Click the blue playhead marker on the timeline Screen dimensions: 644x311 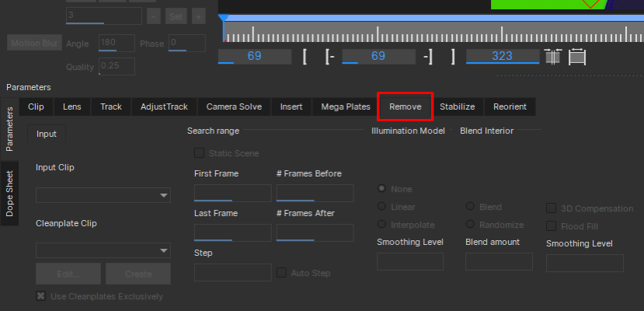(x=224, y=18)
